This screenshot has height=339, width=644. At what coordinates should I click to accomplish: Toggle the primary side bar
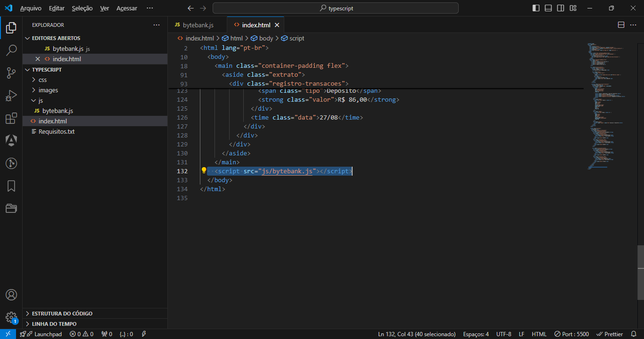pyautogui.click(x=536, y=8)
